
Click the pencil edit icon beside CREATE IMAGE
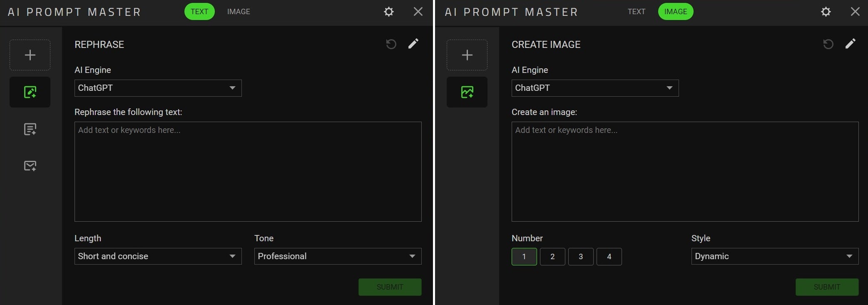click(x=850, y=44)
